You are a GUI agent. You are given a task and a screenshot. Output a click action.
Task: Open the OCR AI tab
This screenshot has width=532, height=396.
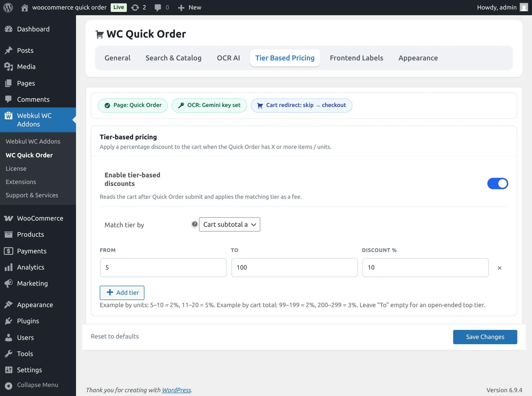pyautogui.click(x=228, y=58)
